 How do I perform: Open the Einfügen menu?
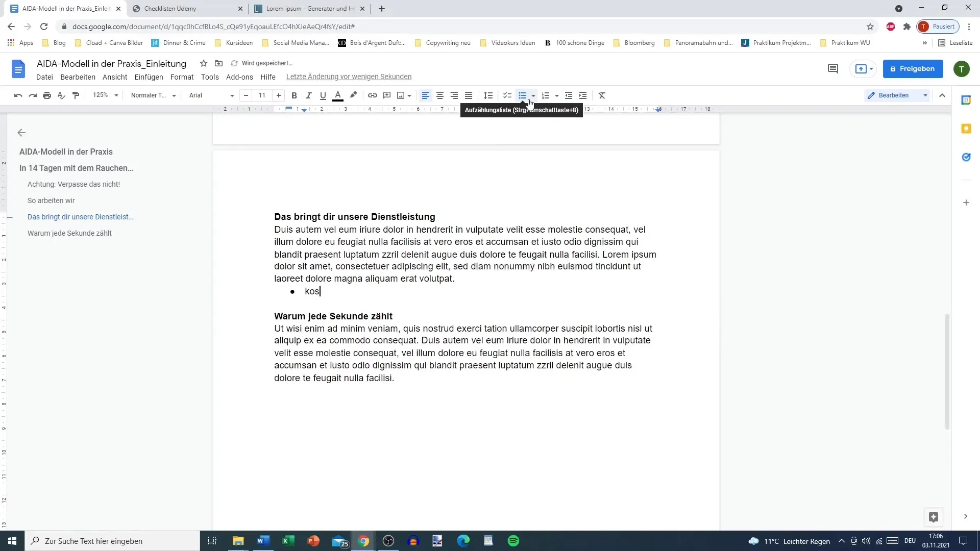click(x=148, y=76)
